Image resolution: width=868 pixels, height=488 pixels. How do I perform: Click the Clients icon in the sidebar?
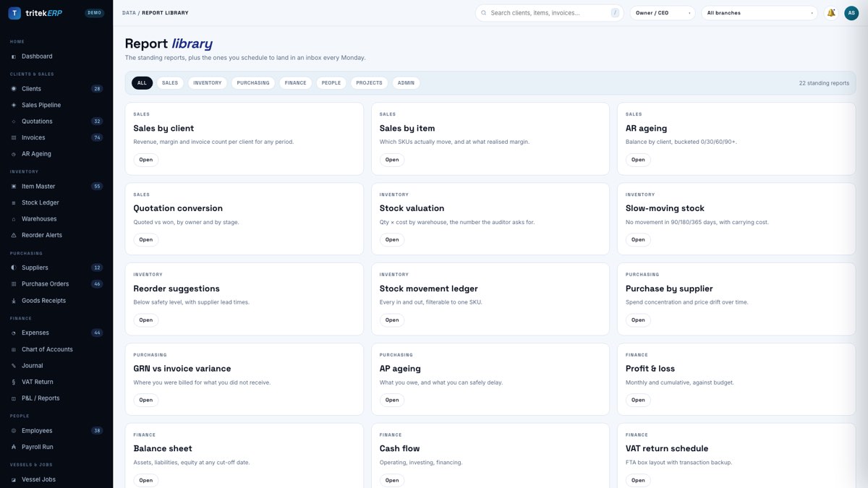(x=14, y=89)
